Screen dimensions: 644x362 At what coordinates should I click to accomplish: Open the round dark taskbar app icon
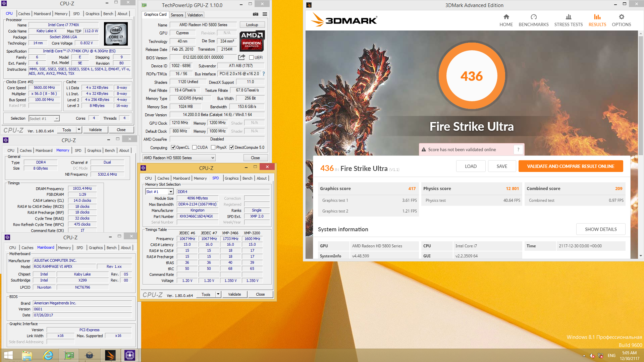90,355
